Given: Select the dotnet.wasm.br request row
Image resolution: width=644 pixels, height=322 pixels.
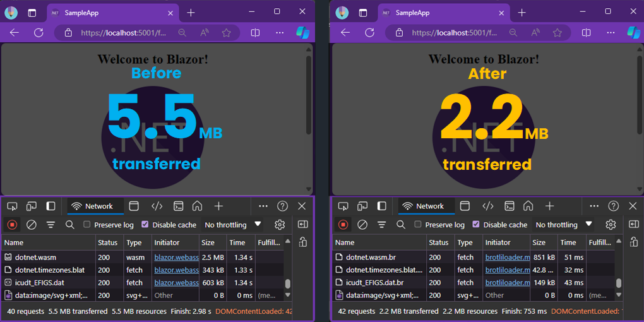Looking at the screenshot, I should (474, 258).
